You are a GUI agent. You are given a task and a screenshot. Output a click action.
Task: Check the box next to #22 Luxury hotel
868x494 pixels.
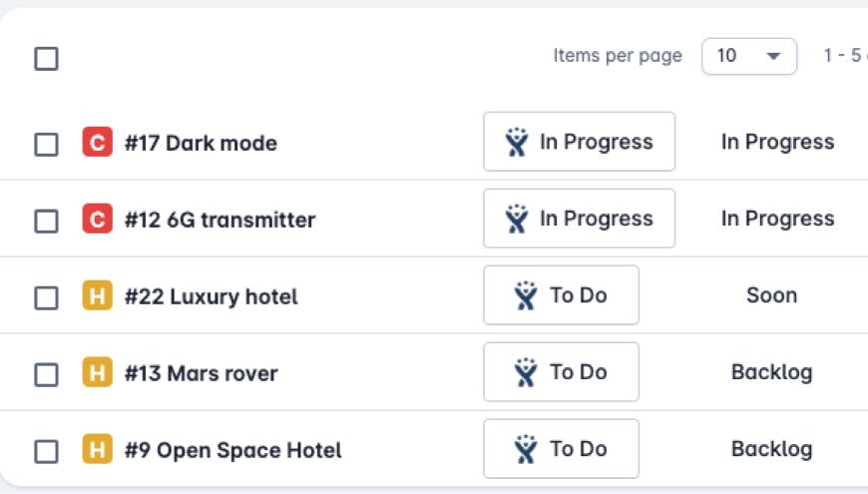click(46, 297)
